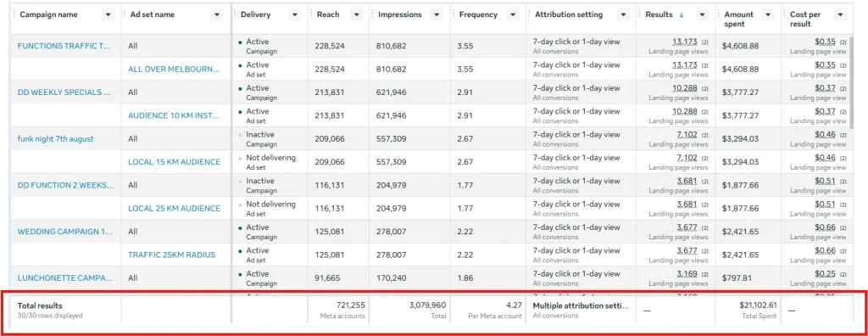Select the Total results label
The width and height of the screenshot is (868, 336).
point(40,305)
